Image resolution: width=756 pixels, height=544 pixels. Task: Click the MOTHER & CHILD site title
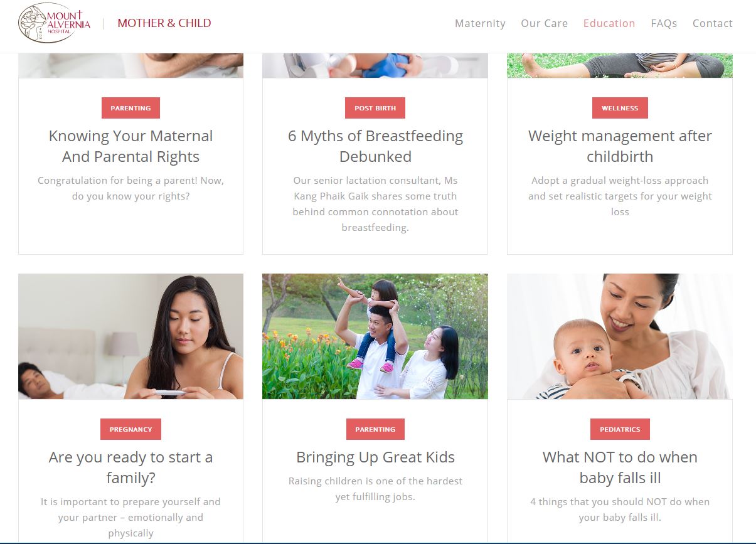164,23
